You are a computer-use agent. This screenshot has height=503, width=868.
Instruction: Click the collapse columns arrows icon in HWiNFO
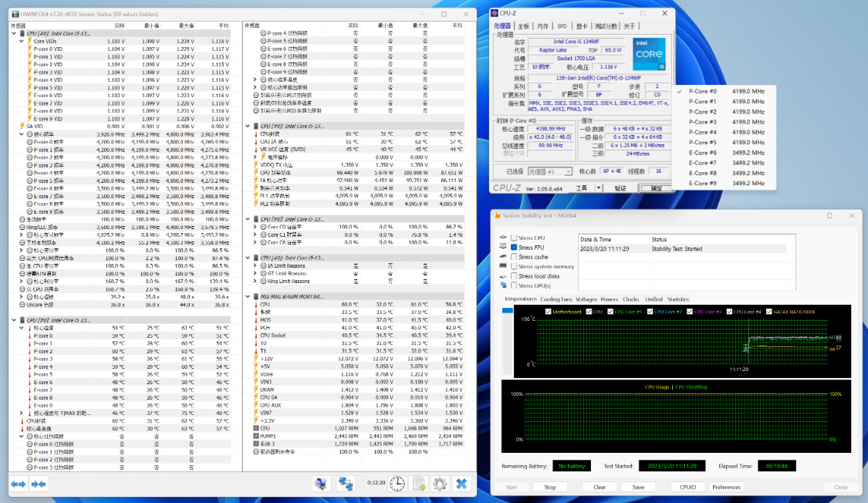(38, 484)
